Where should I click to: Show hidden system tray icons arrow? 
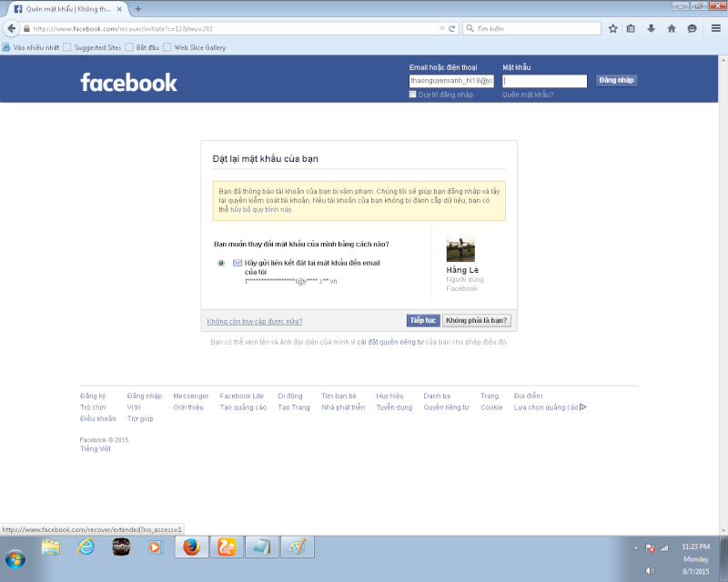(636, 548)
